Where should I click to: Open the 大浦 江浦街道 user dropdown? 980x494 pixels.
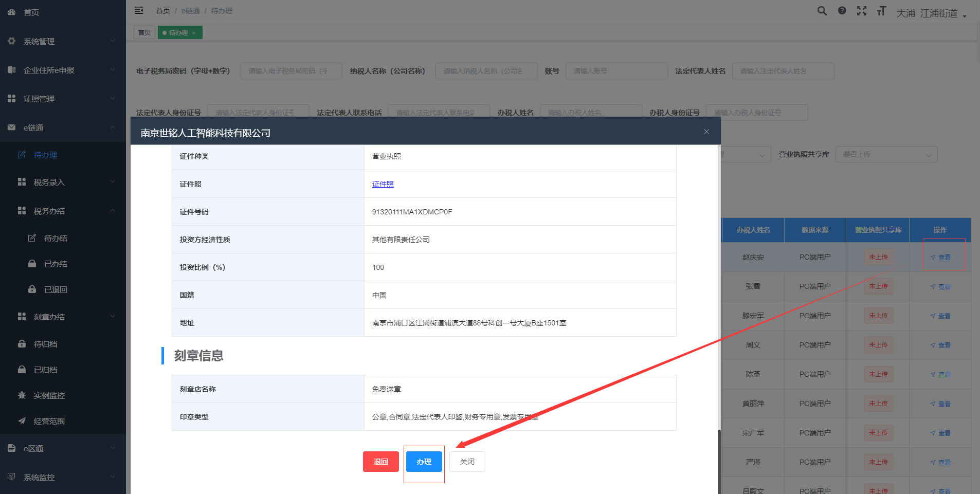(x=931, y=13)
